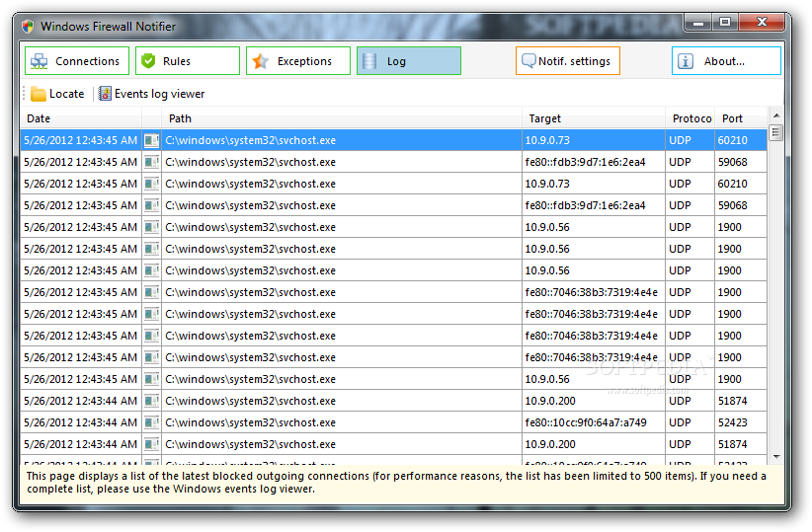Select the first row targeting fe80::fdb3:9d7:1e6:2ea4

pyautogui.click(x=393, y=162)
